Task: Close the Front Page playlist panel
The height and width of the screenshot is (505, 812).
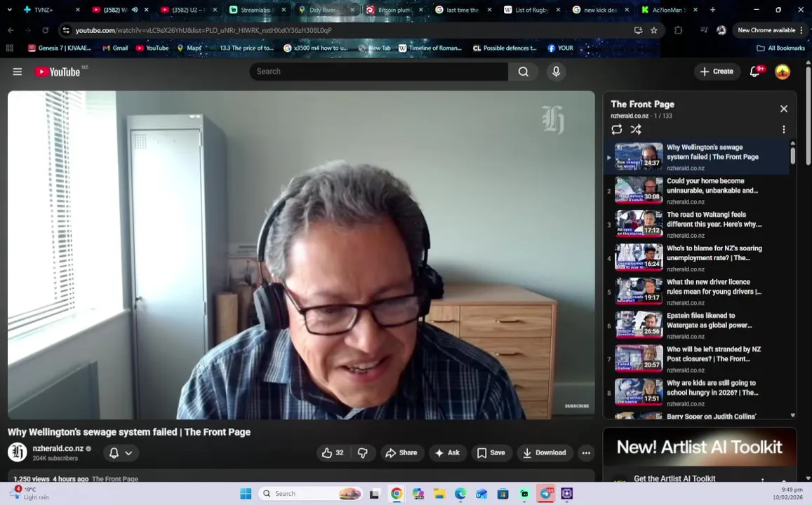Action: pos(783,109)
